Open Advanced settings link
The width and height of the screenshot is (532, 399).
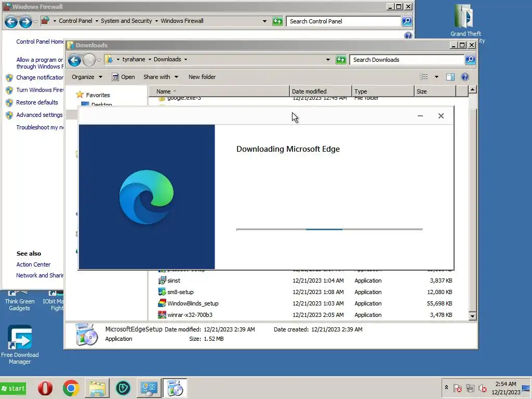point(39,115)
